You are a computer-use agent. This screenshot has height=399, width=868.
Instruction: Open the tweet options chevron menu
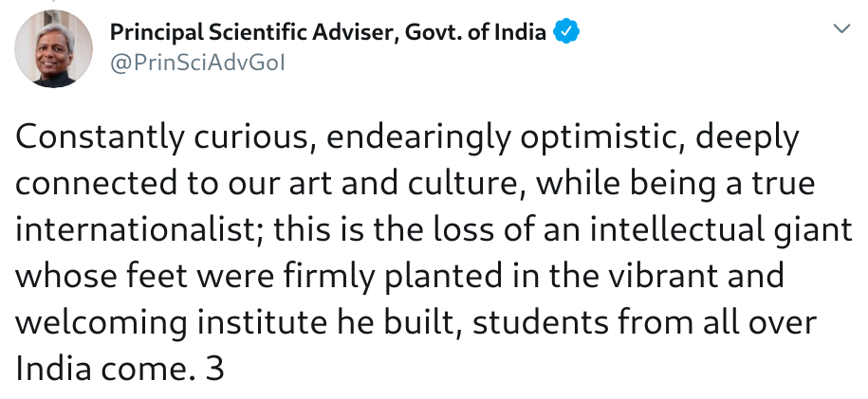(841, 28)
